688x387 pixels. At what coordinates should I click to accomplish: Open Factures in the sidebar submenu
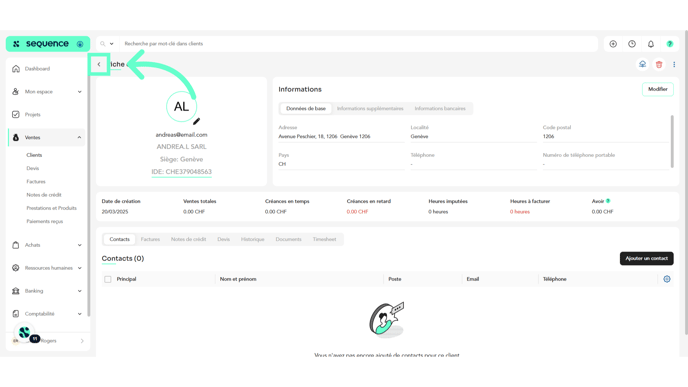36,182
